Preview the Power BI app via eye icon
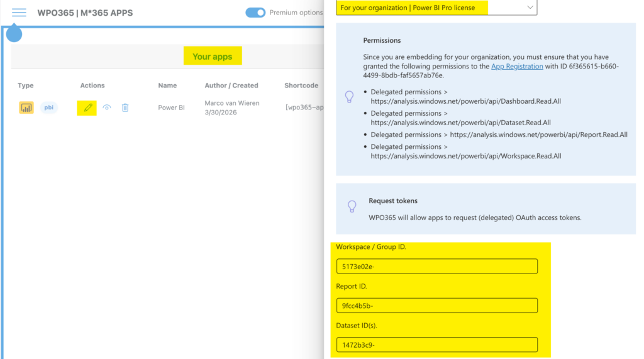 click(107, 108)
